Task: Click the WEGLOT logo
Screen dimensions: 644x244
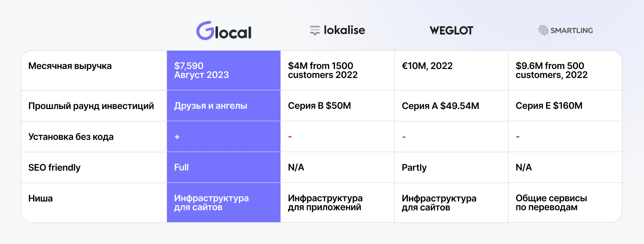Action: click(451, 31)
